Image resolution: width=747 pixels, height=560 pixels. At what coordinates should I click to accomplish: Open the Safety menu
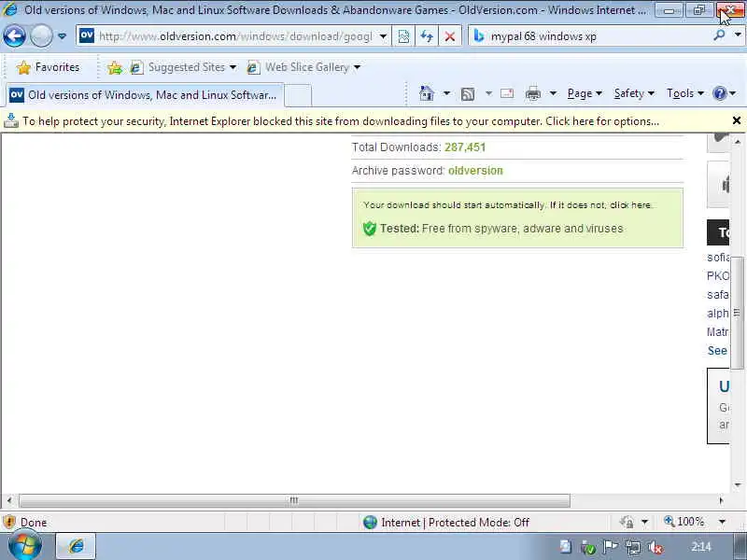click(x=634, y=93)
